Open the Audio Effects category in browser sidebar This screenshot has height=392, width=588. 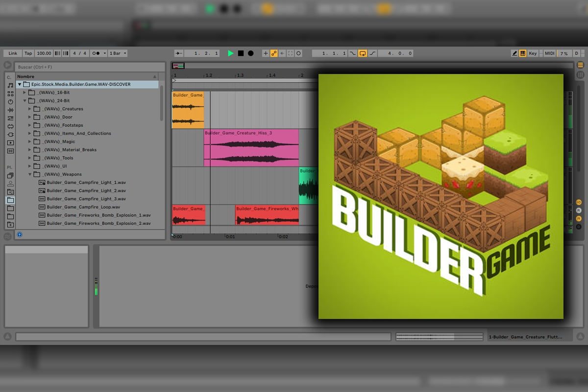[x=10, y=110]
